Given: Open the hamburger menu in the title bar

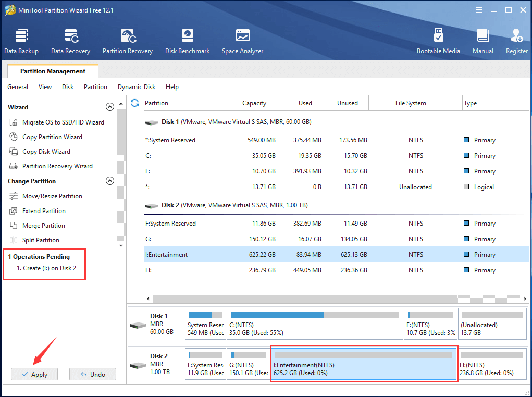Looking at the screenshot, I should tap(479, 10).
